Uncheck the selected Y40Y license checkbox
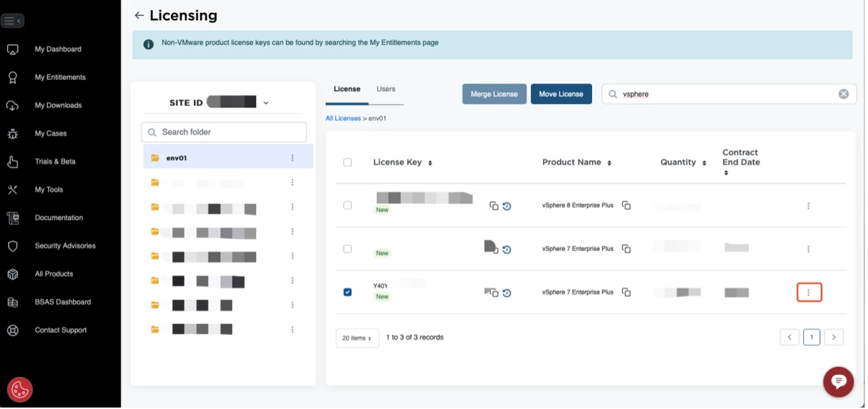The height and width of the screenshot is (409, 868). (x=347, y=292)
